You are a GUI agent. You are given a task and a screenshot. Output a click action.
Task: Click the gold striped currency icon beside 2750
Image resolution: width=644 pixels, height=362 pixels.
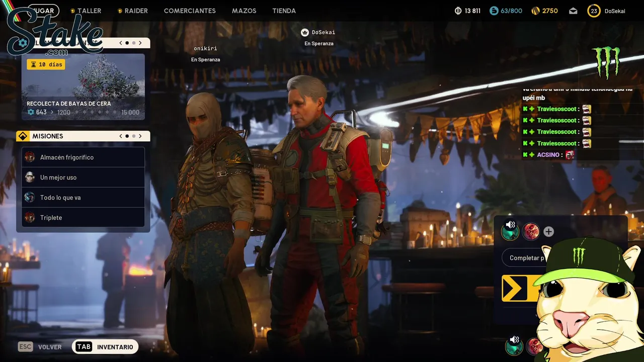tap(535, 11)
